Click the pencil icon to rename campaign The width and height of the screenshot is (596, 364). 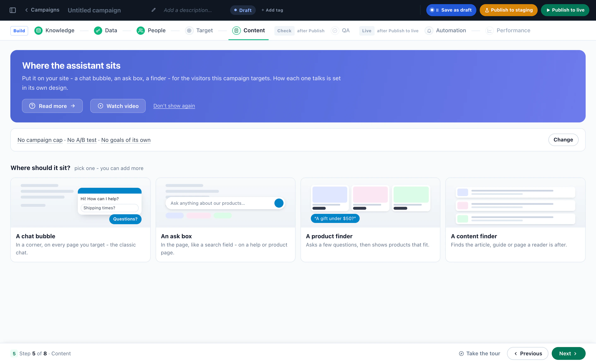coord(153,10)
